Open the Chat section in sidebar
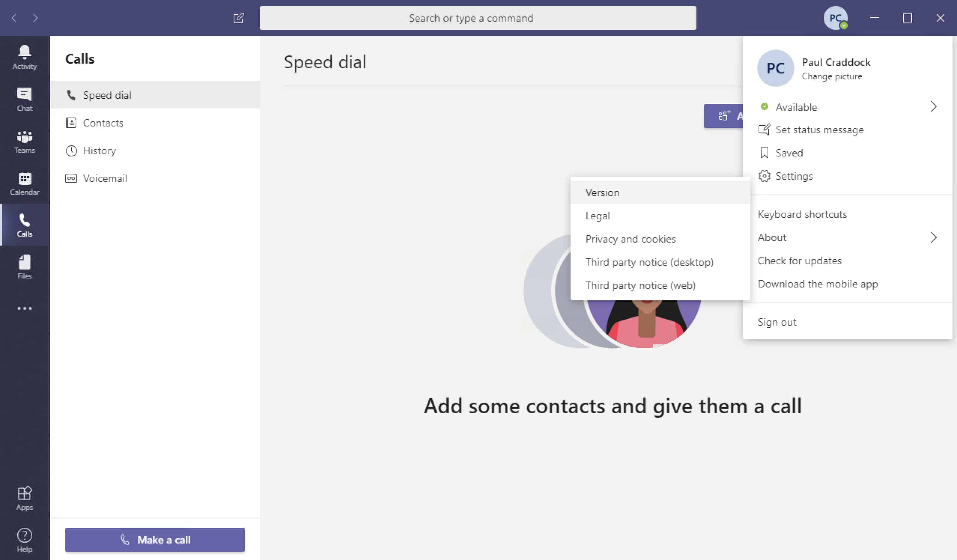The width and height of the screenshot is (957, 560). click(x=24, y=100)
